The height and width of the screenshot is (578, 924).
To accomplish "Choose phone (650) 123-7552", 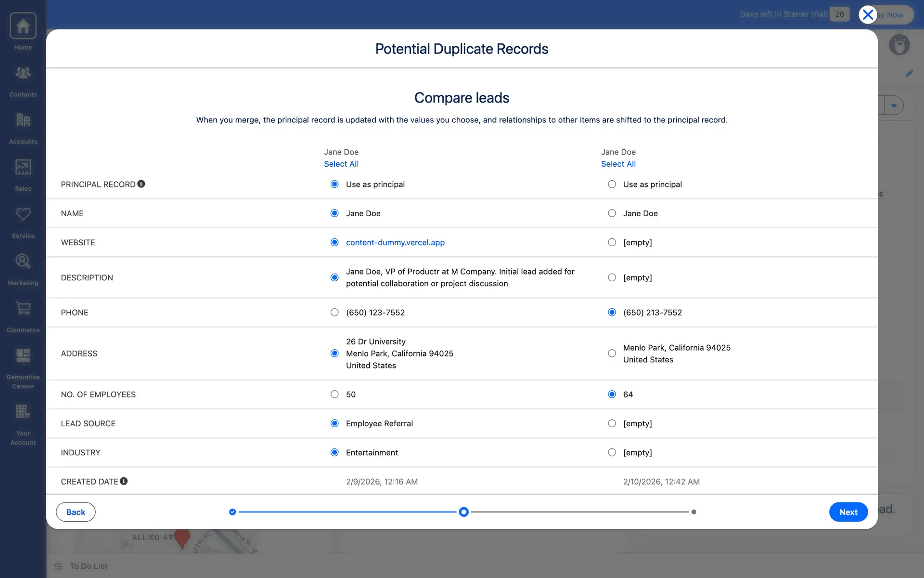I will 334,313.
